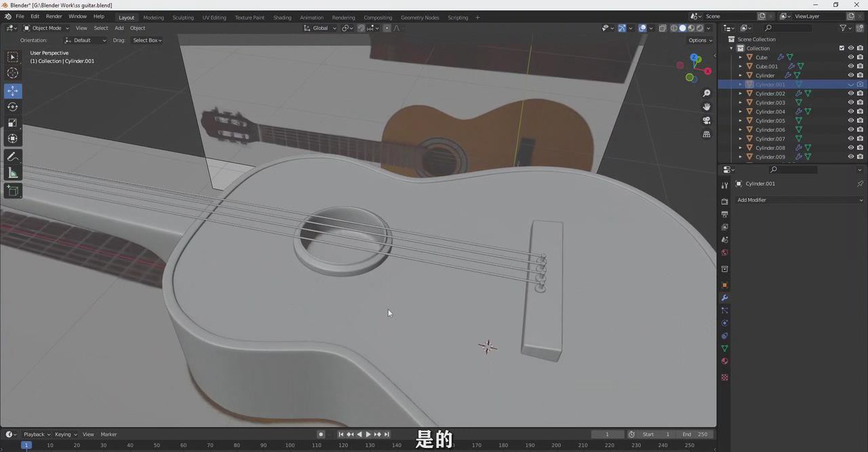Activate the Annotate pencil tool
Screen dimensions: 868x452
point(13,157)
